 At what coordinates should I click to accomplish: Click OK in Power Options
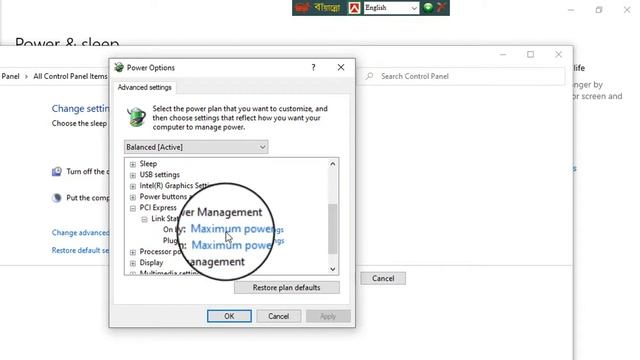tap(229, 316)
